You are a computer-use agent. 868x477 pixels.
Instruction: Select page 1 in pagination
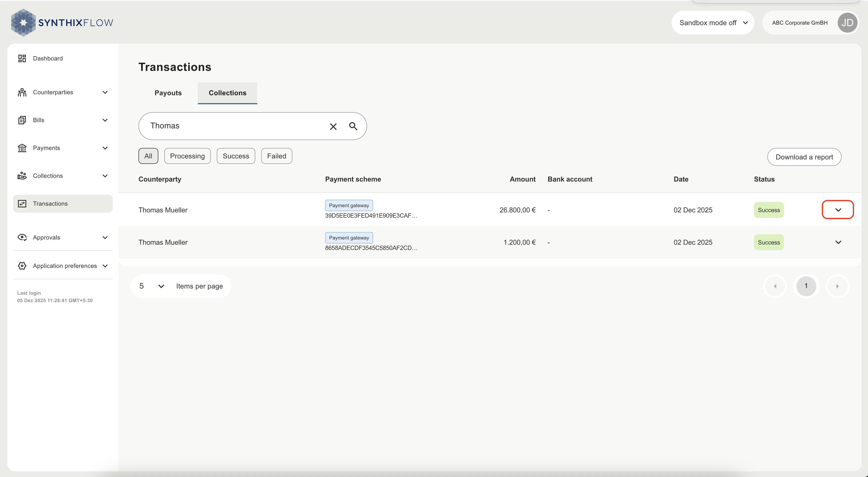tap(806, 286)
